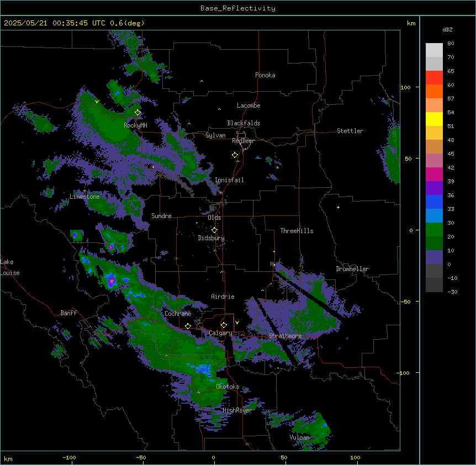Viewport: 476px width, 465px height.
Task: Select the yellow diamond marker above Didsbury
Action: click(x=214, y=230)
